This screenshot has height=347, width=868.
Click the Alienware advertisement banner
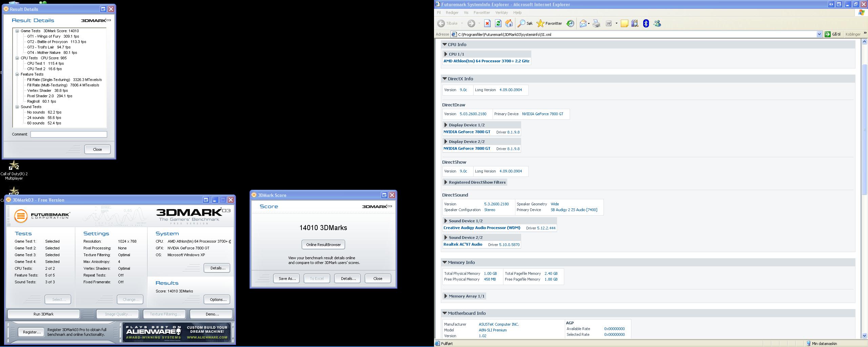click(177, 332)
